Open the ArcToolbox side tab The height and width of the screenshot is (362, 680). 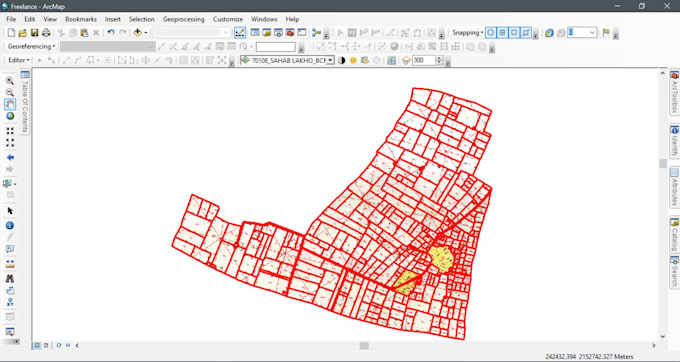(674, 92)
